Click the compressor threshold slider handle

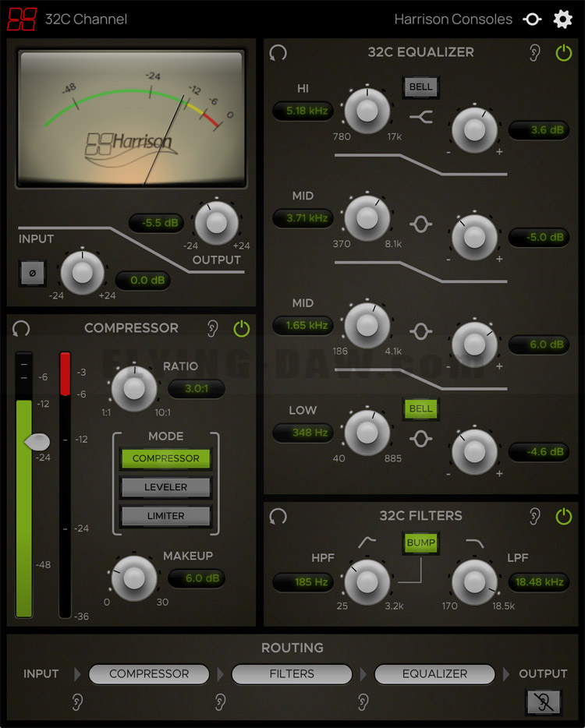(x=37, y=441)
